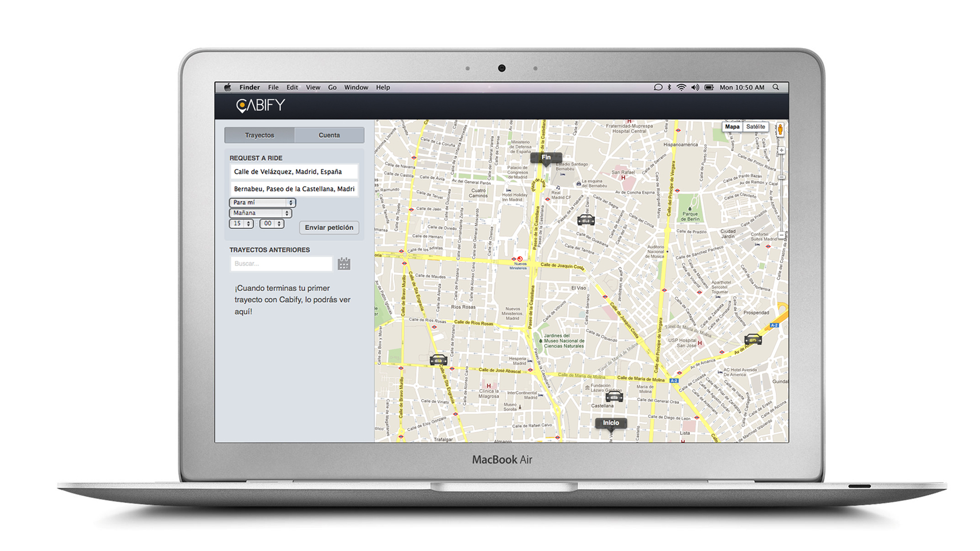This screenshot has width=980, height=551.
Task: Click the Wi-Fi status icon
Action: pos(681,88)
